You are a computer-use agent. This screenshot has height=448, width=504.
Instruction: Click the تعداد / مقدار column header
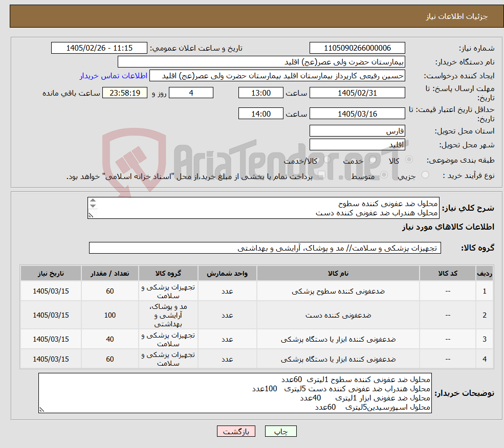(x=109, y=273)
